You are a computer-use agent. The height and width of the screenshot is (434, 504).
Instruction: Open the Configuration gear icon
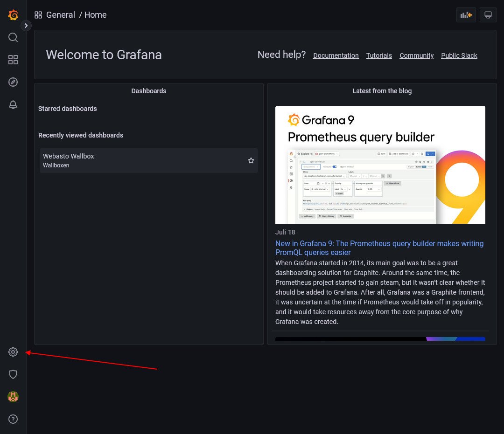(x=13, y=352)
